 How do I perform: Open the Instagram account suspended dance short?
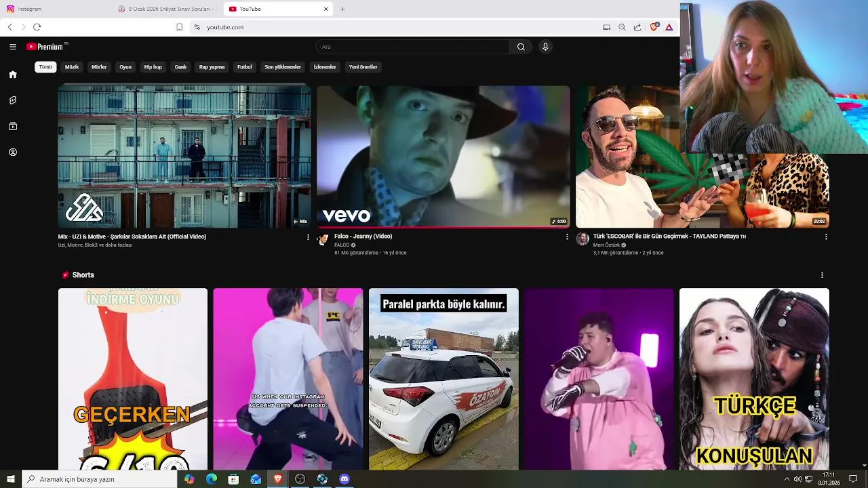pos(288,379)
